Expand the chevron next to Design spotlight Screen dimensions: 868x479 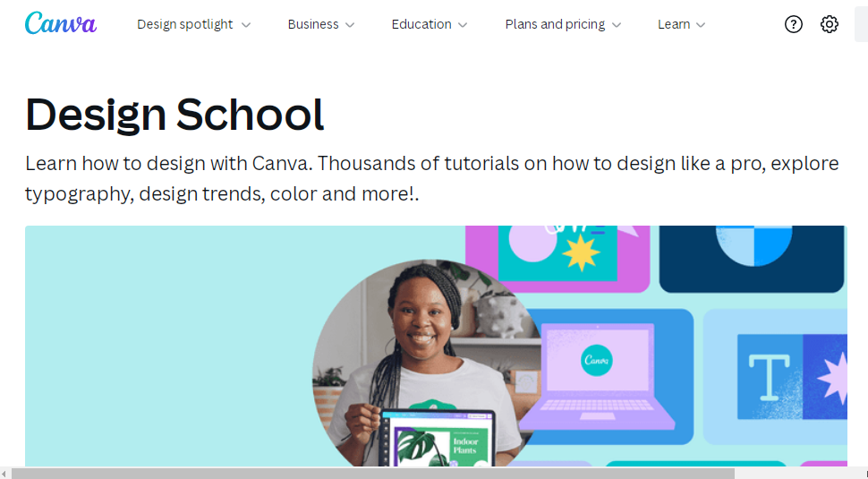(x=246, y=25)
